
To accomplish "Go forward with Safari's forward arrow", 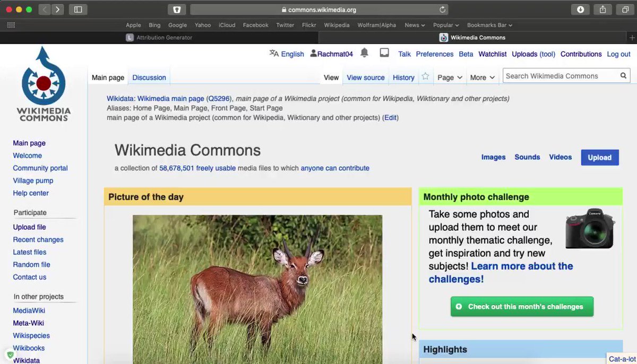I will (x=57, y=10).
